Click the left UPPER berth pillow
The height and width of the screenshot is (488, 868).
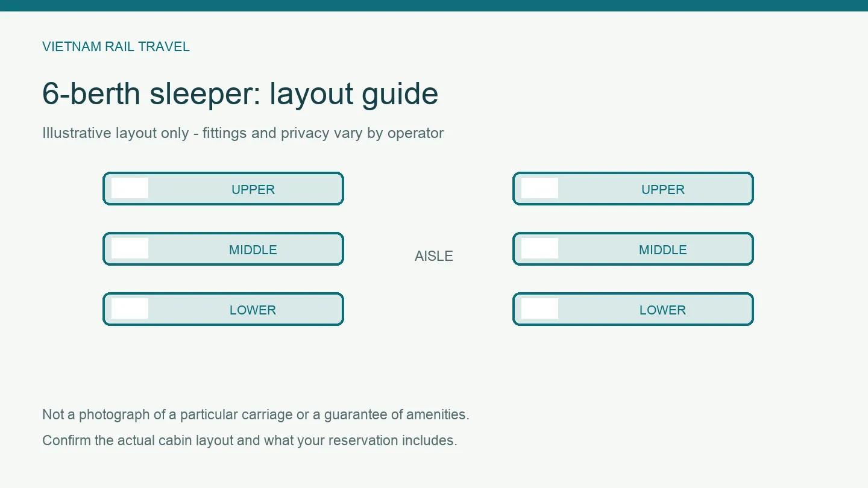point(130,188)
